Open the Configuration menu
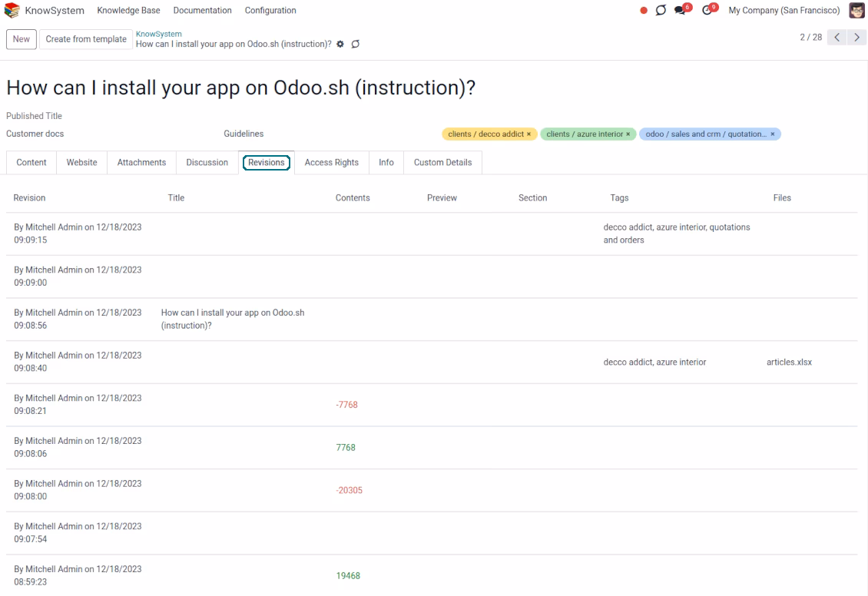The image size is (868, 596). 270,11
